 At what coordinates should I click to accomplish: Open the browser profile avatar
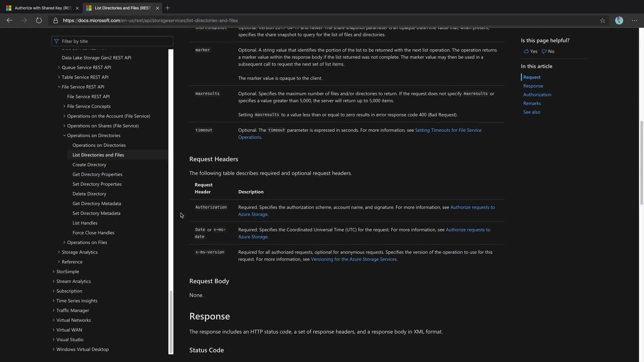click(x=619, y=20)
